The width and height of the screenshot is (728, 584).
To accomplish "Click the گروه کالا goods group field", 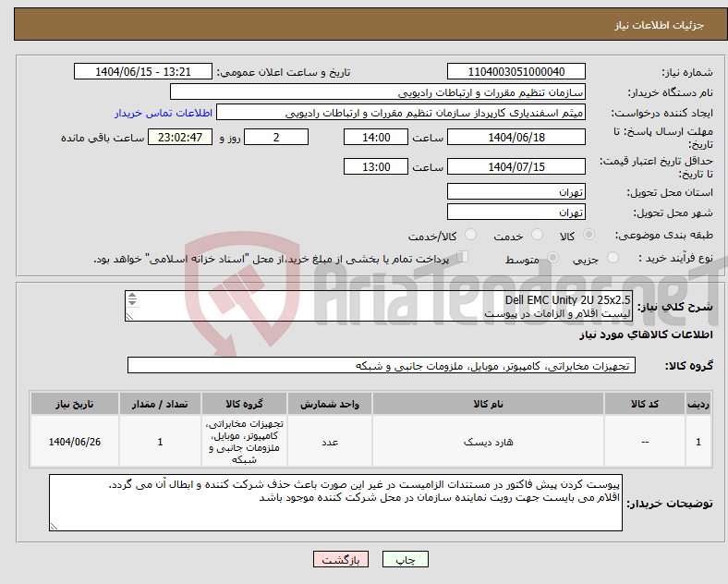I will pos(382,365).
